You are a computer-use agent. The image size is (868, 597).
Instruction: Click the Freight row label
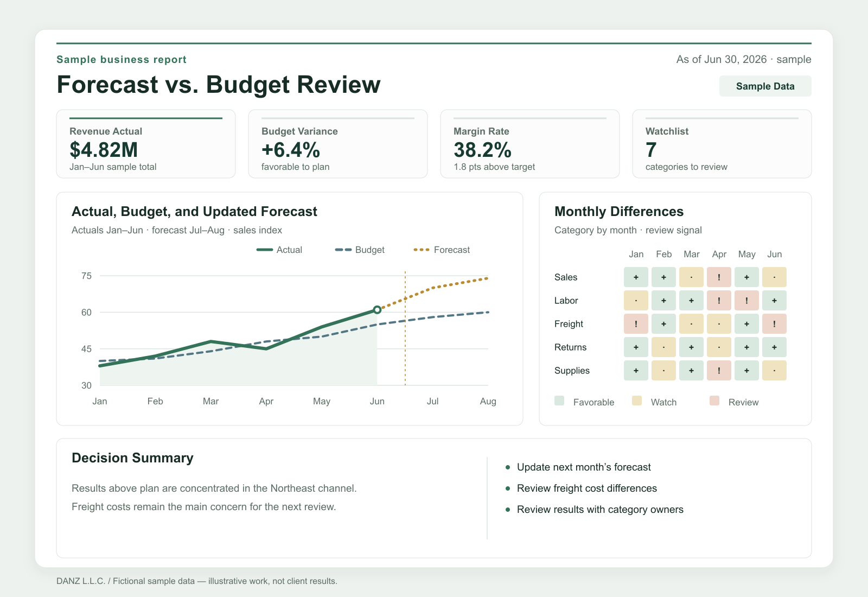(x=569, y=323)
